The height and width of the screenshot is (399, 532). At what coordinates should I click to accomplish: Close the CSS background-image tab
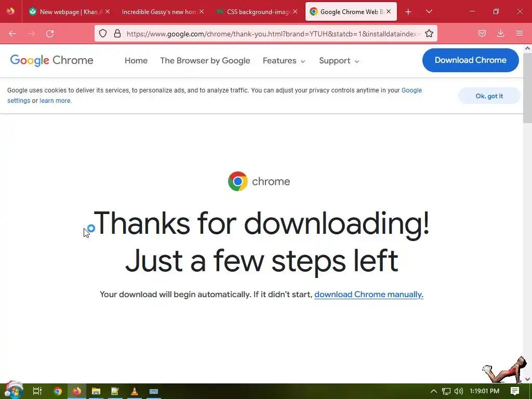(x=295, y=11)
